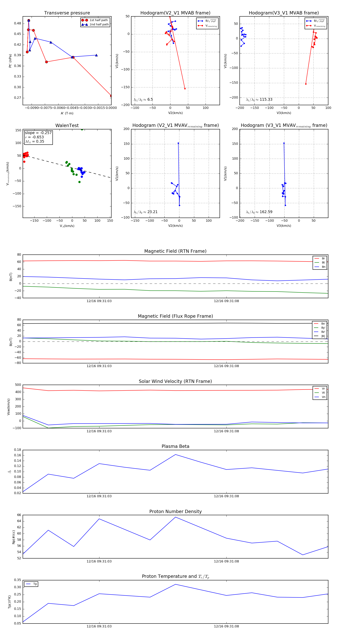
Task: Click the β_p y-axis label of Plasma Beta
Action: (x=10, y=472)
